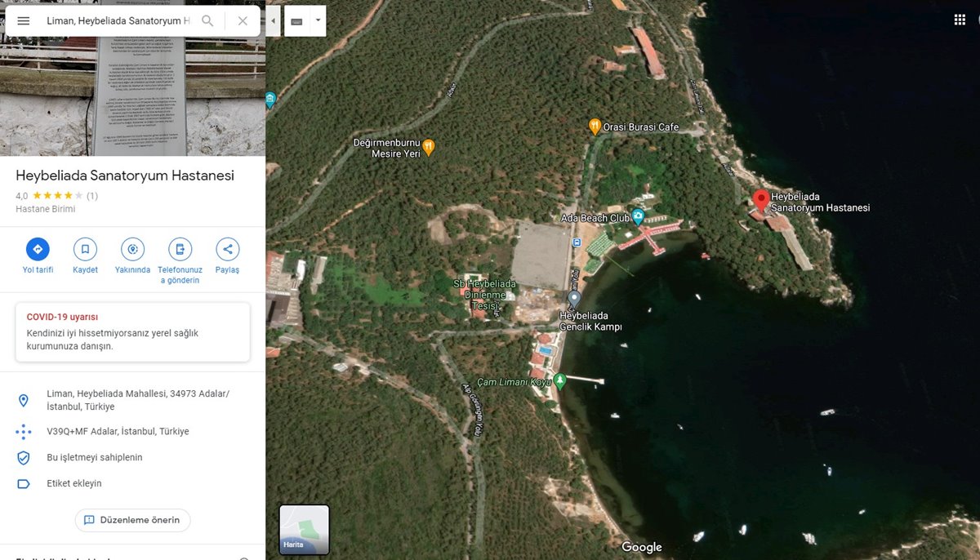Clear the search box with X

pyautogui.click(x=243, y=21)
